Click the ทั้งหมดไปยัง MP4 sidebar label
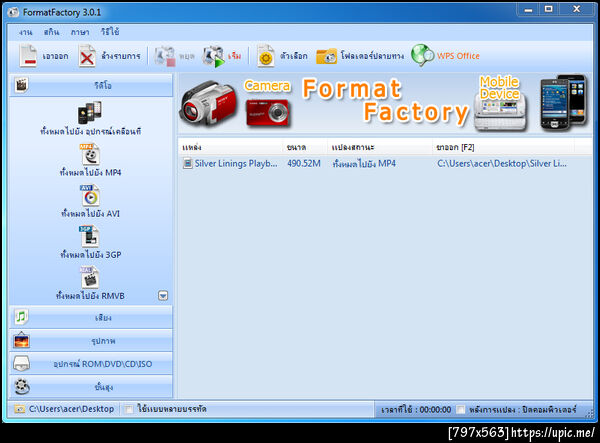 pos(90,173)
